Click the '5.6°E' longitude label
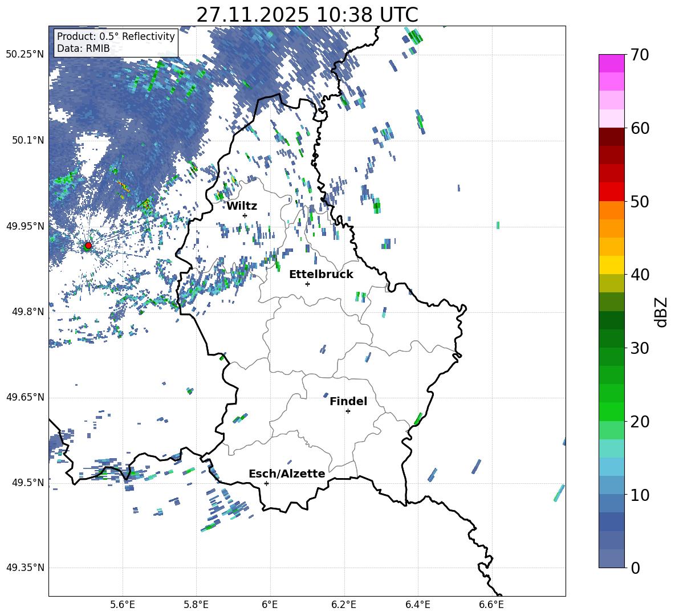Viewport: 675px width, 616px height. 123,605
